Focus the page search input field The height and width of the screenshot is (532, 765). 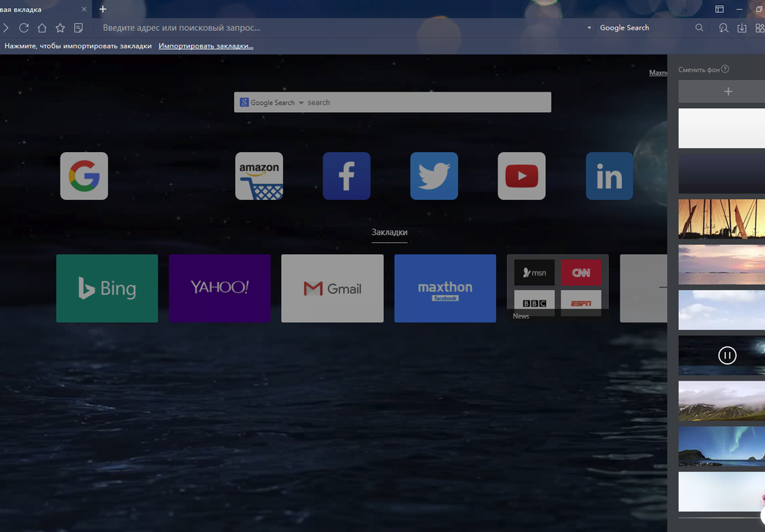(427, 102)
